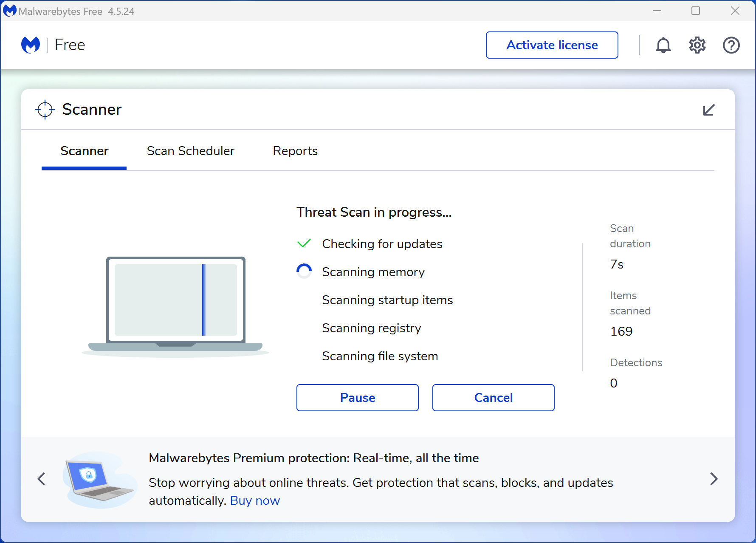Cancel the running Threat Scan

point(493,398)
